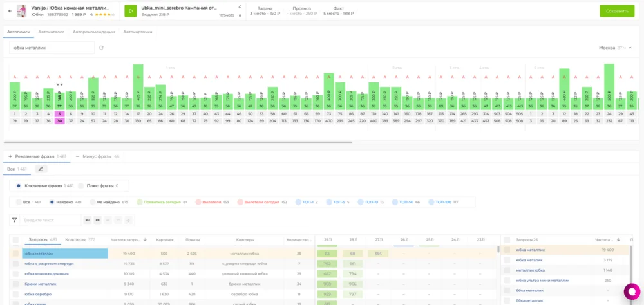Screen dimensions: 644x305
Task: Click the refresh icon beside search field
Action: (x=101, y=48)
